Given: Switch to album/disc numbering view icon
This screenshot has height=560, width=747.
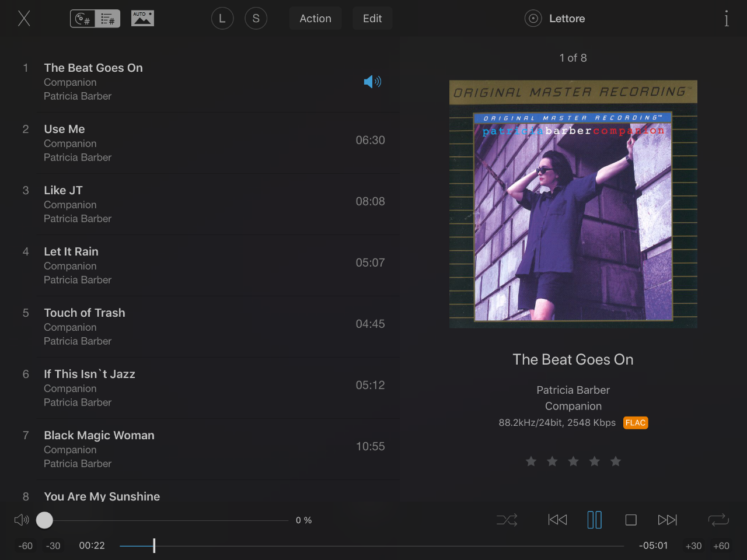Looking at the screenshot, I should 83,19.
